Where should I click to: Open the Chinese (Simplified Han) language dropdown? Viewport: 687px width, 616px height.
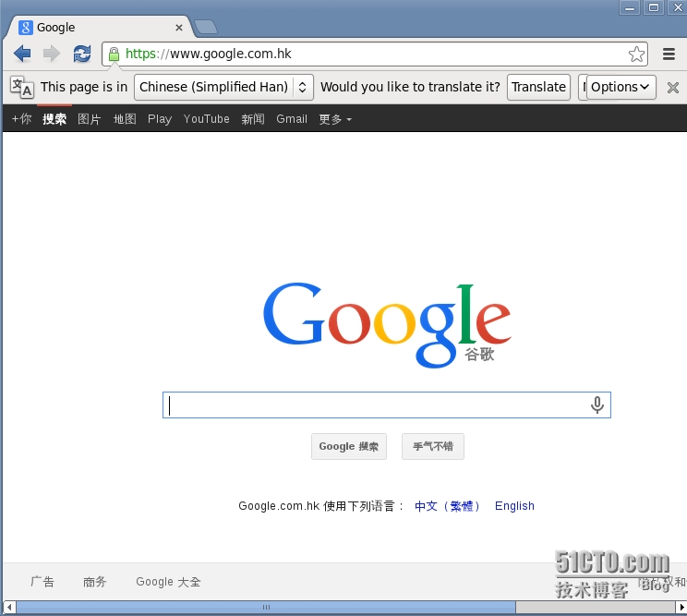pos(223,87)
